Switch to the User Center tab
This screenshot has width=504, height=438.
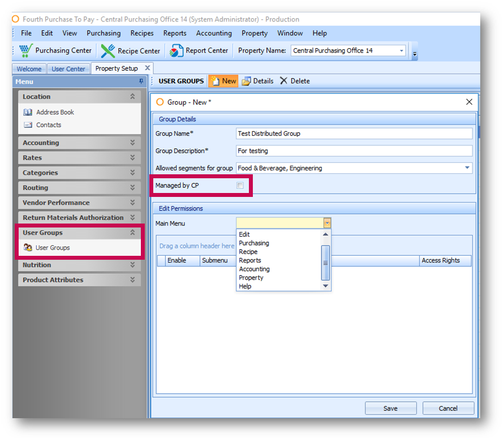click(68, 69)
